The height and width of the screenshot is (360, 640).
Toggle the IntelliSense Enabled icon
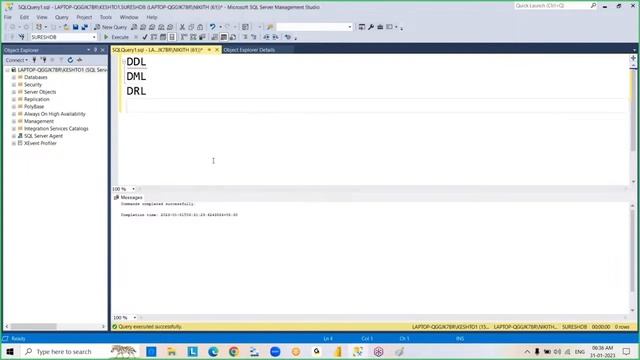click(172, 37)
